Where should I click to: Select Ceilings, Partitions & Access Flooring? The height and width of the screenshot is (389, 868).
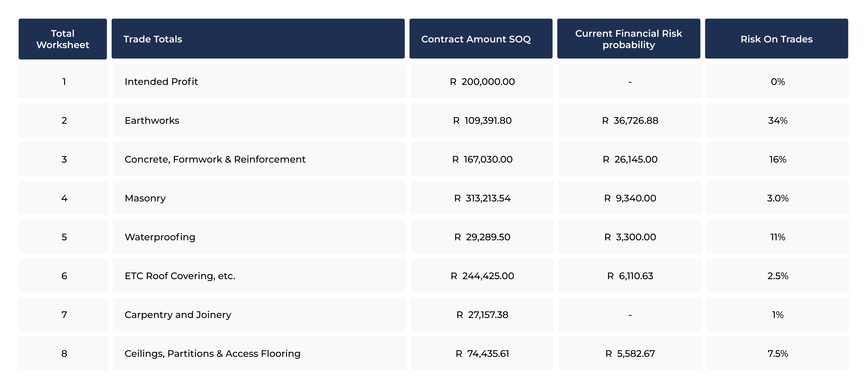coord(212,353)
